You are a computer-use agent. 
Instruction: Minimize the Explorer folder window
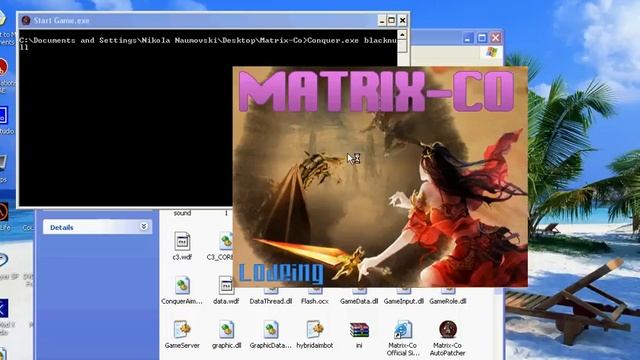468,38
